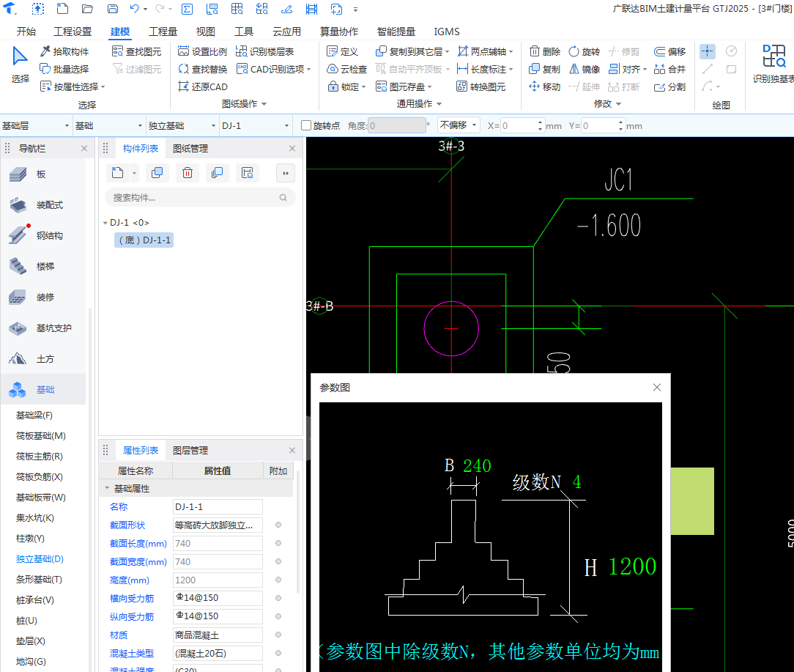Open 板 category in navigation bar
Image resolution: width=794 pixels, height=672 pixels.
coord(42,174)
